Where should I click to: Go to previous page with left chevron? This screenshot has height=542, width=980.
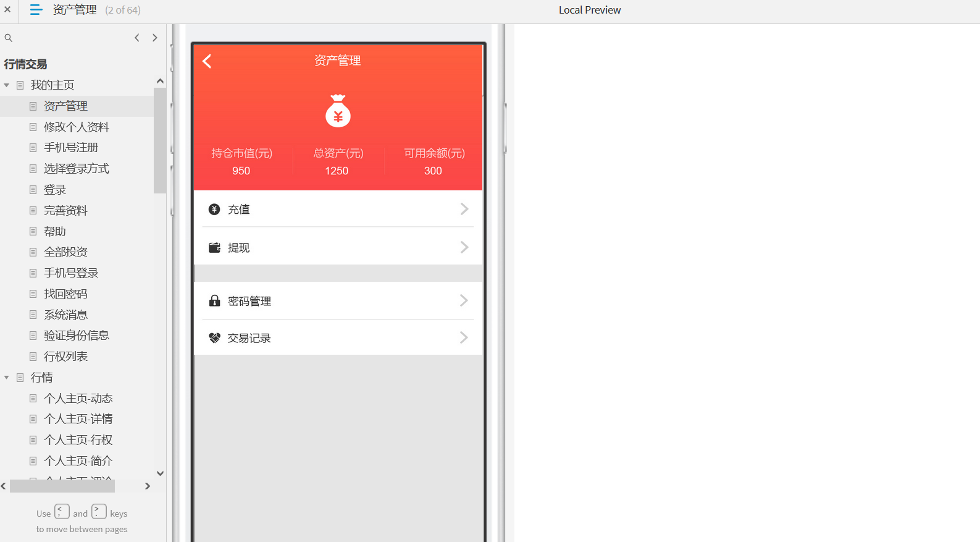tap(137, 38)
